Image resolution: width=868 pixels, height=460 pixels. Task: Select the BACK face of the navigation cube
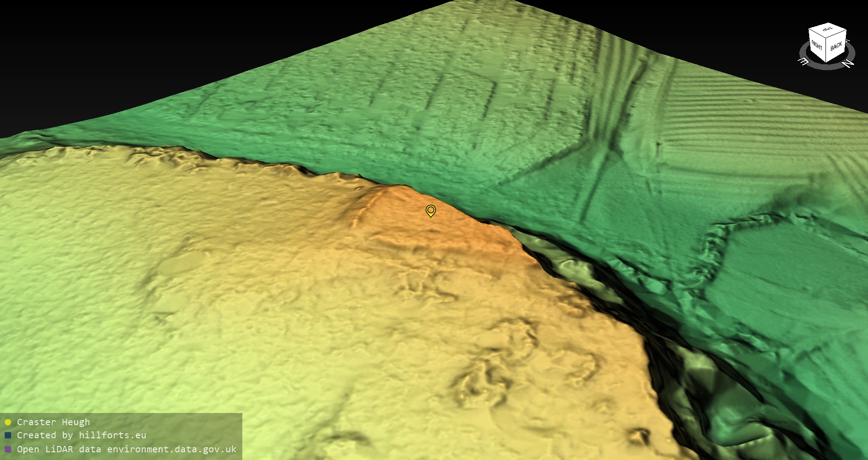coord(836,46)
